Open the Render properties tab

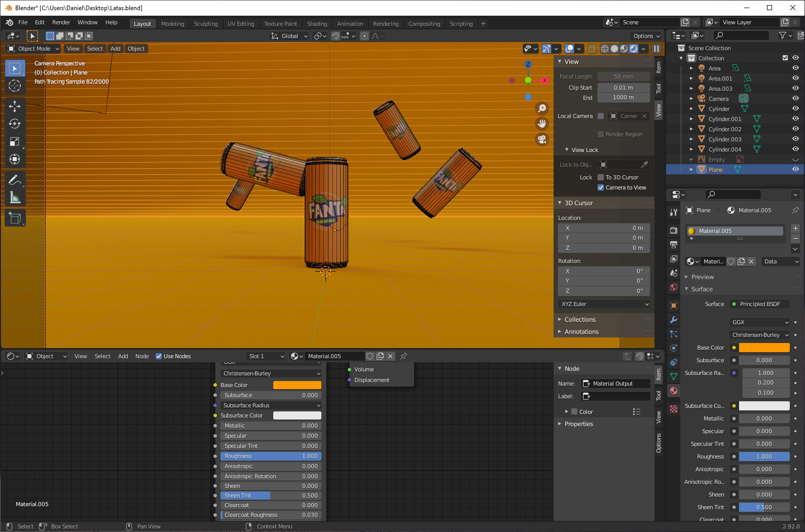[x=674, y=231]
